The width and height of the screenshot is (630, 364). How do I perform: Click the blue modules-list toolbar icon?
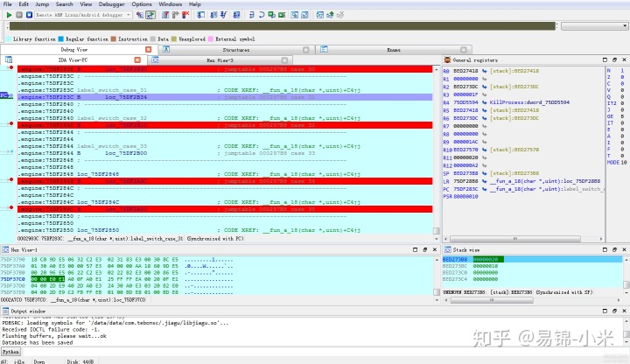(x=236, y=15)
